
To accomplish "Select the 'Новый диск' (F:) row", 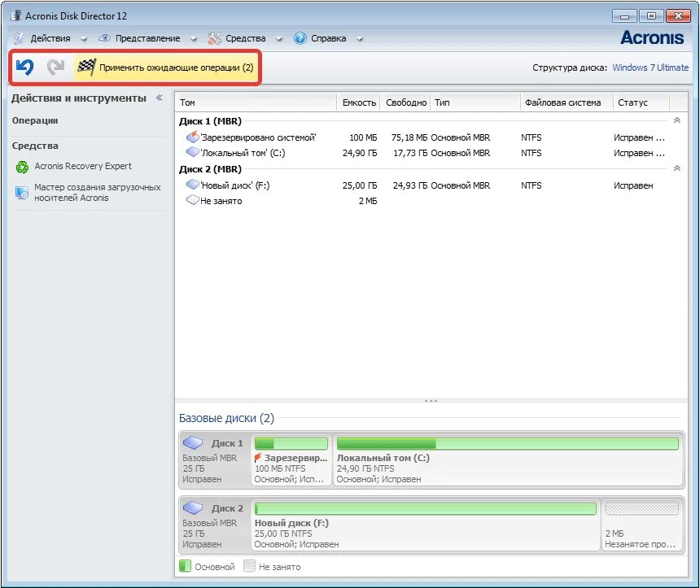I will [x=426, y=185].
